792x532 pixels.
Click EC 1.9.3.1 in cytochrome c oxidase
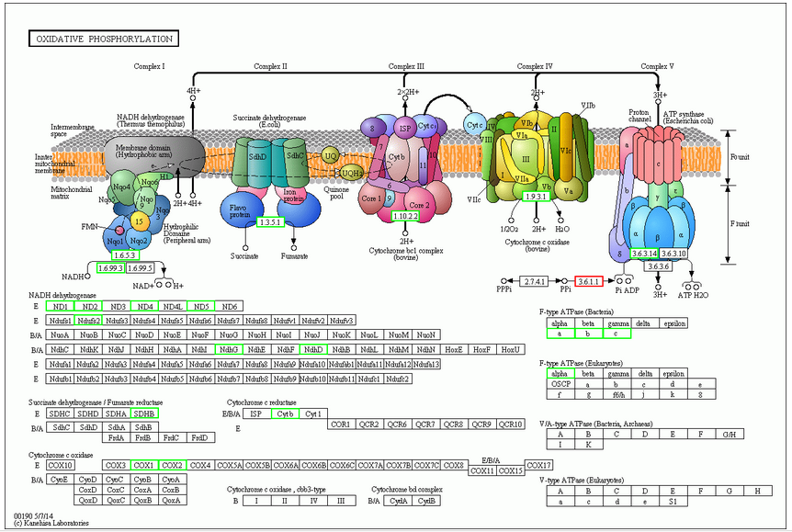(536, 197)
